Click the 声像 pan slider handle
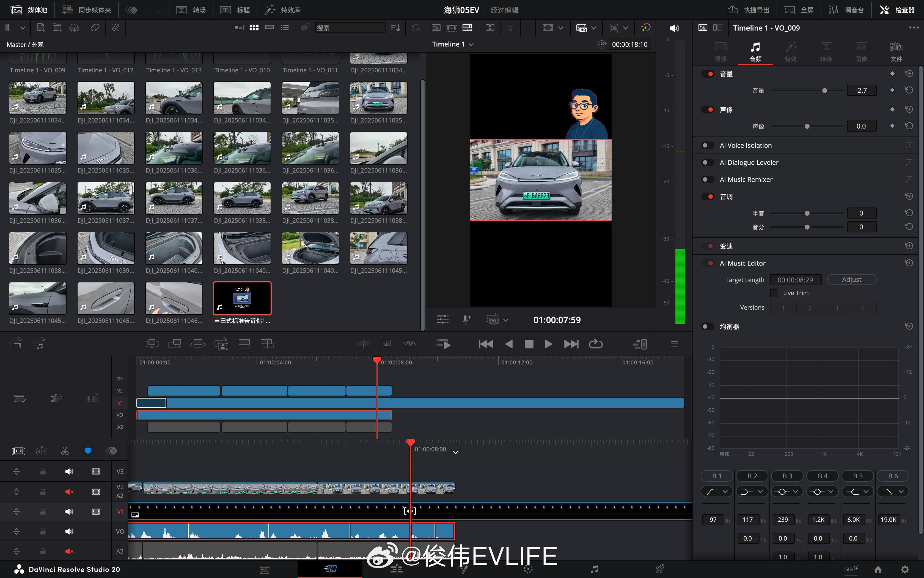 click(x=807, y=126)
